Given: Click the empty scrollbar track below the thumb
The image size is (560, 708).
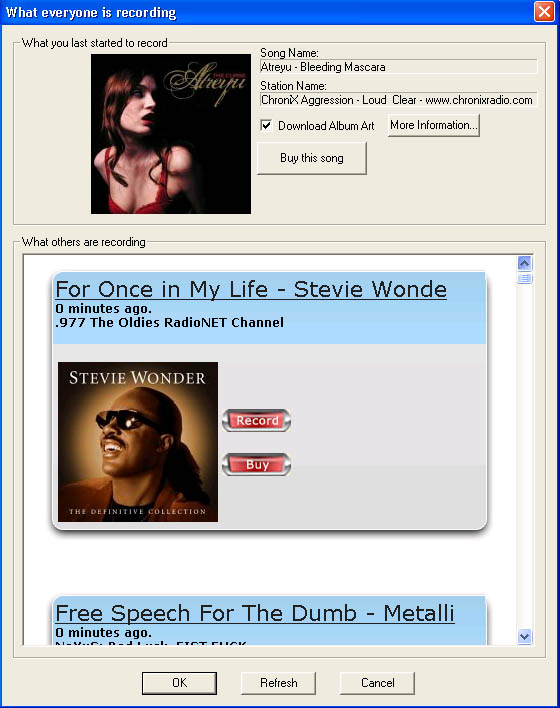Looking at the screenshot, I should [x=524, y=456].
